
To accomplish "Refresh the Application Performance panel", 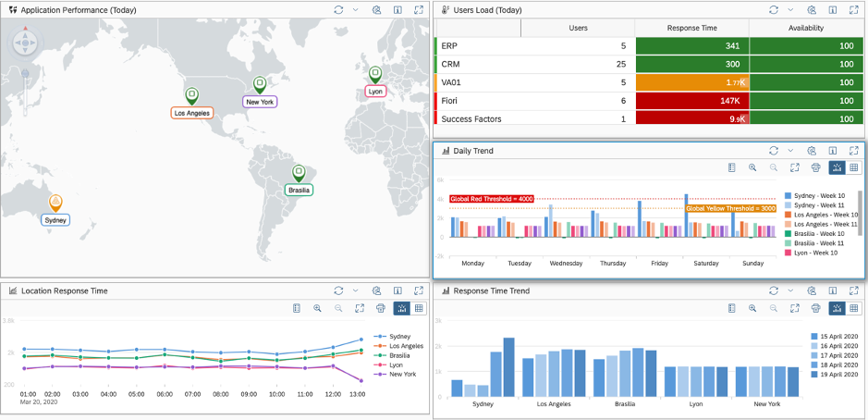I will click(338, 10).
